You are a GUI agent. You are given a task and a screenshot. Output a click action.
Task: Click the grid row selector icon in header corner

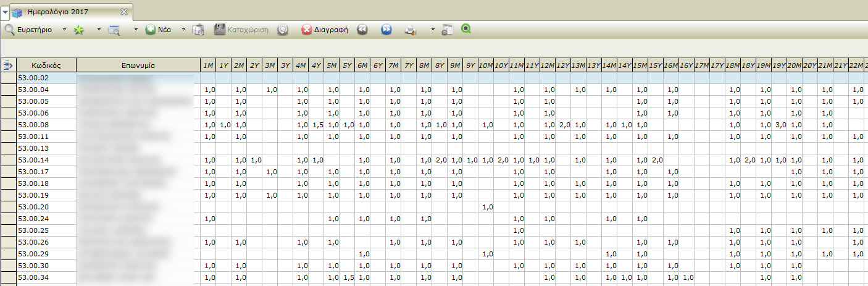pyautogui.click(x=8, y=65)
